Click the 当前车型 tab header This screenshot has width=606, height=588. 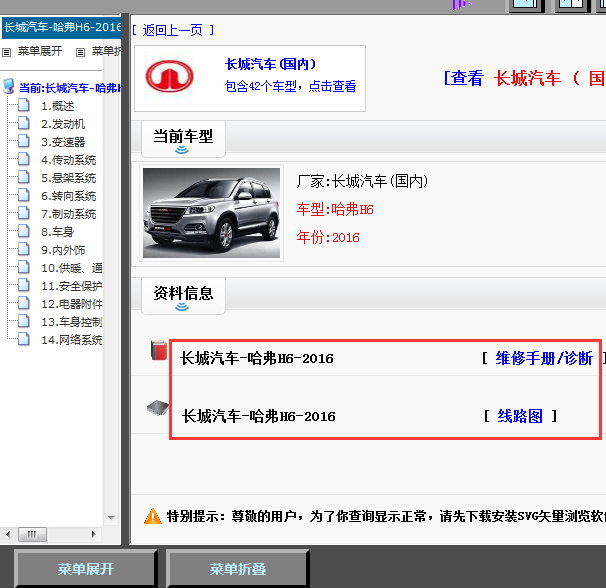pos(183,139)
